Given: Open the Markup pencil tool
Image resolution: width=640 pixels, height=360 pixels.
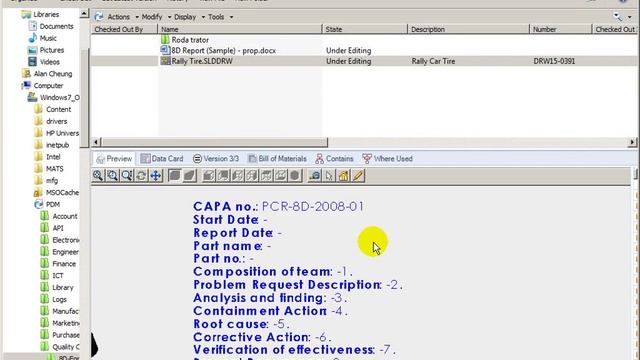Looking at the screenshot, I should click(358, 176).
